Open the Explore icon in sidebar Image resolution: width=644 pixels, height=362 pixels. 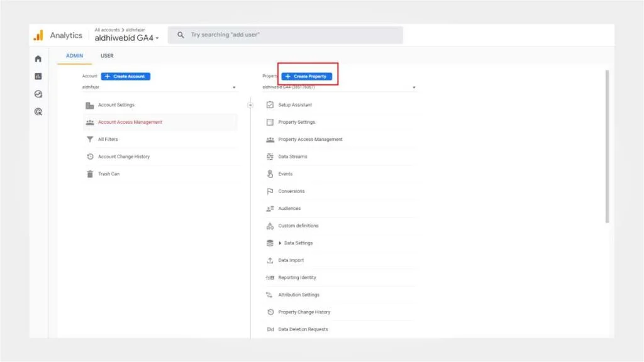38,94
